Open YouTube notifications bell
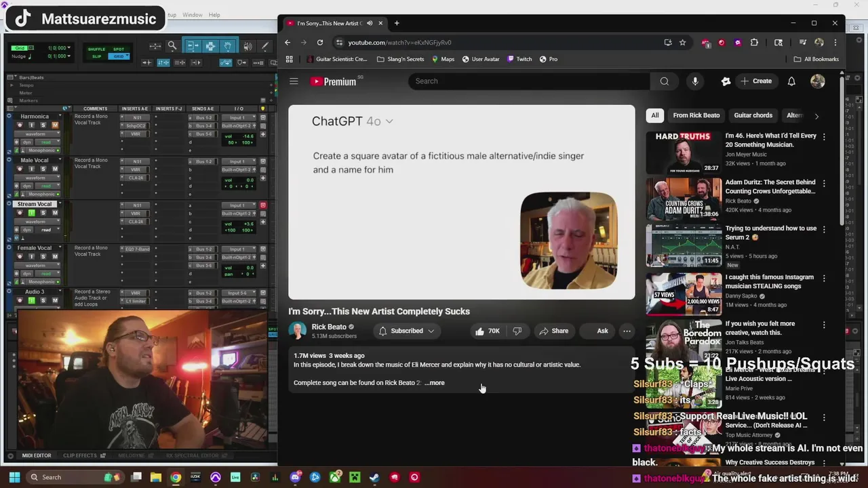This screenshot has width=868, height=488. click(791, 81)
